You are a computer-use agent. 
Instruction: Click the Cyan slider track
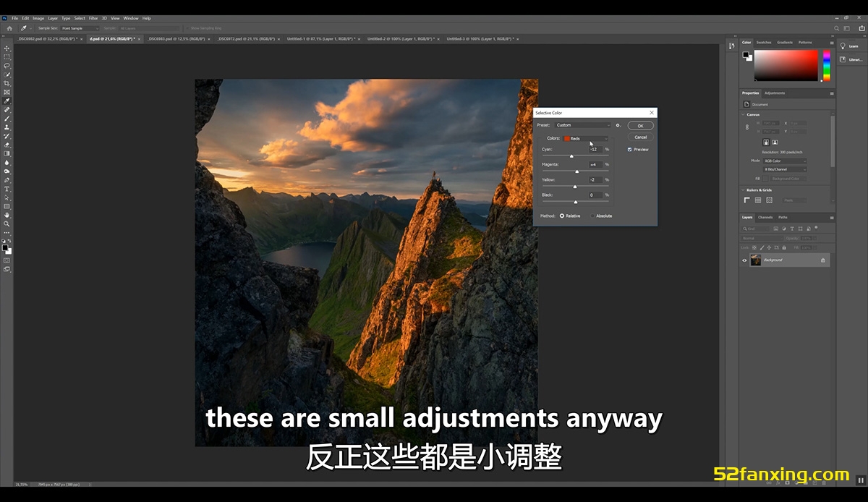576,156
